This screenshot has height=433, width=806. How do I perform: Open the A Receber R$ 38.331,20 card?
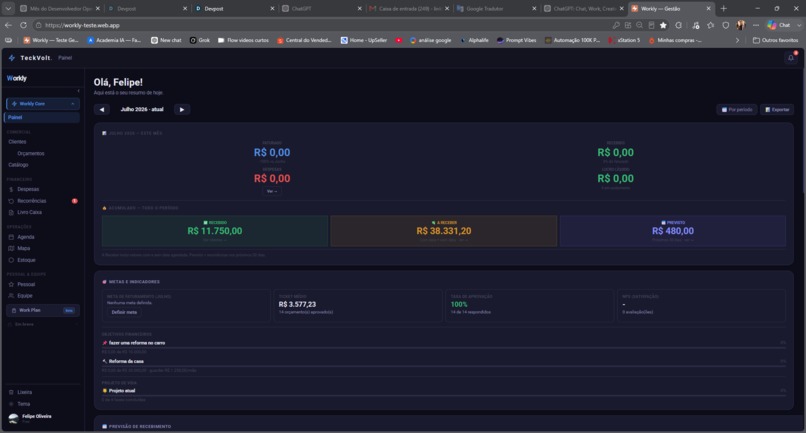point(444,231)
